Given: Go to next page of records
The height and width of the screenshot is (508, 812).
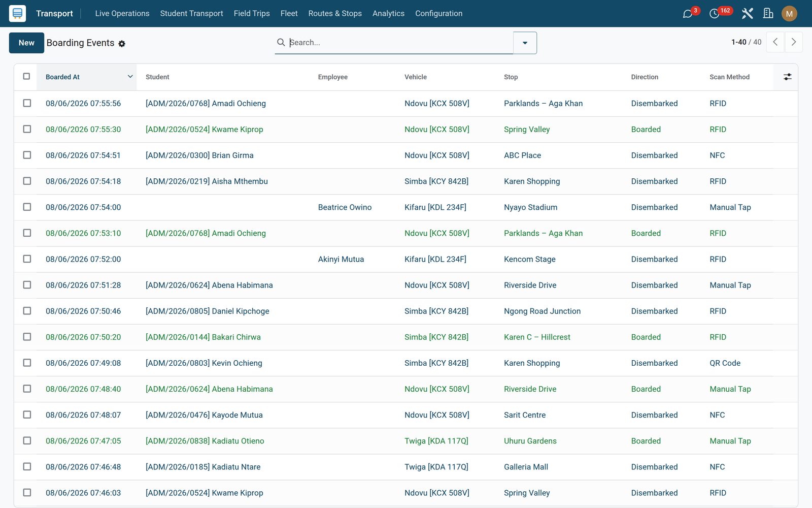Looking at the screenshot, I should (x=794, y=42).
